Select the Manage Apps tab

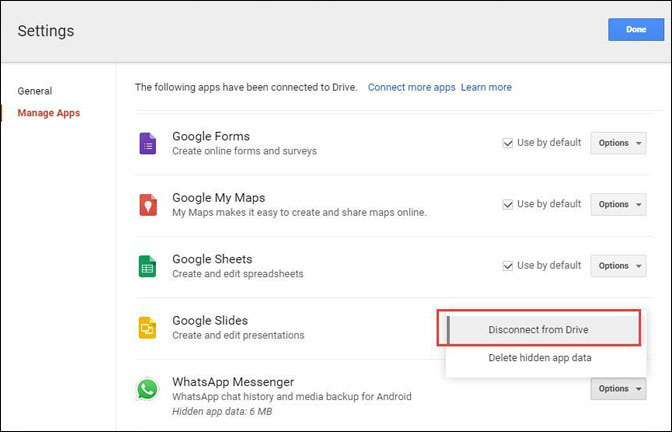[49, 113]
